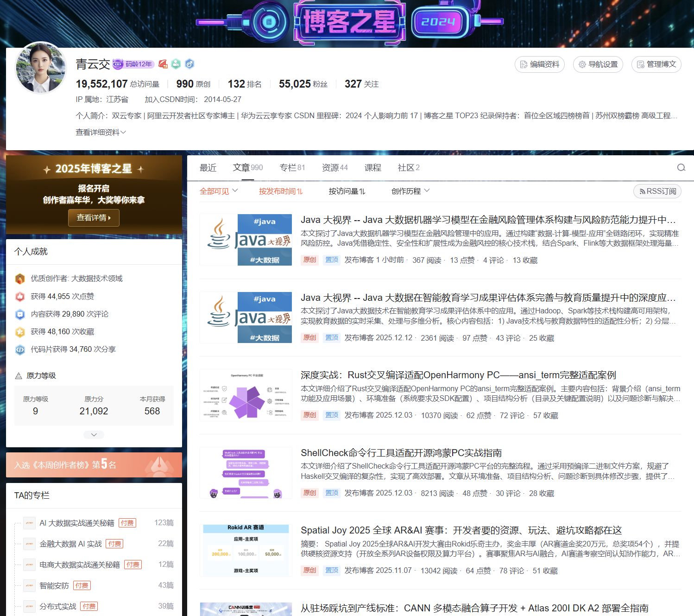
Task: Click the 博客之星 2024 header banner
Action: tap(350, 22)
